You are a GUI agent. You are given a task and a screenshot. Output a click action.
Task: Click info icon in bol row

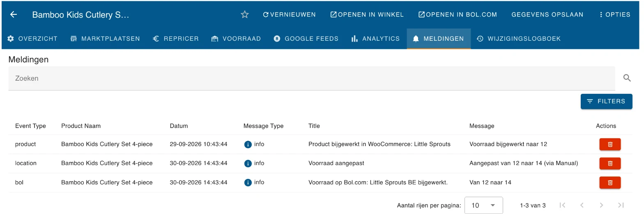tap(248, 182)
